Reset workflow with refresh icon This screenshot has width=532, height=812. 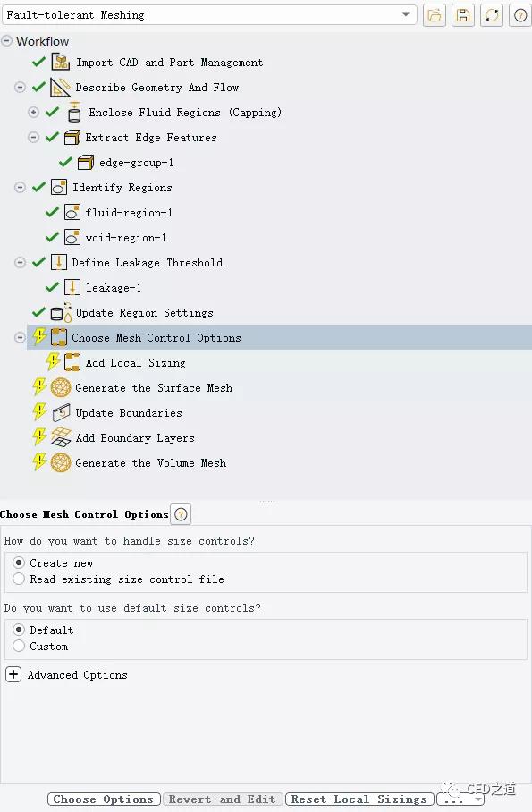[492, 15]
